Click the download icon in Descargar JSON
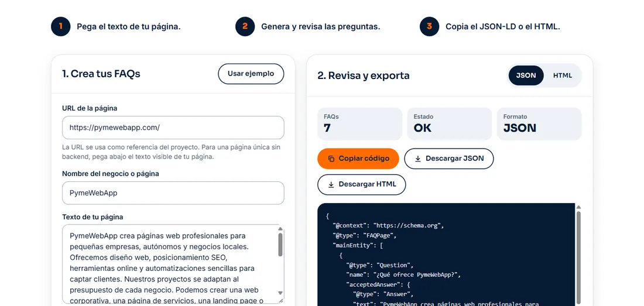The width and height of the screenshot is (644, 306). click(x=417, y=159)
